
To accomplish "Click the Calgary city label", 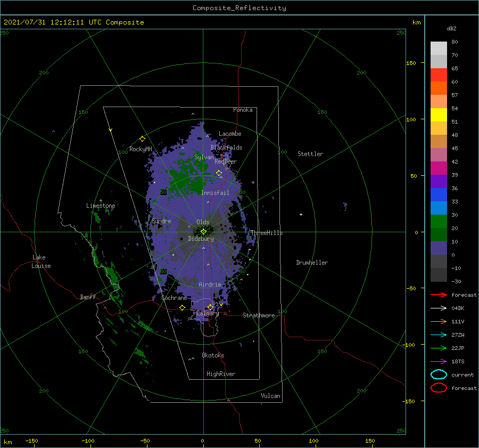I will 208,313.
